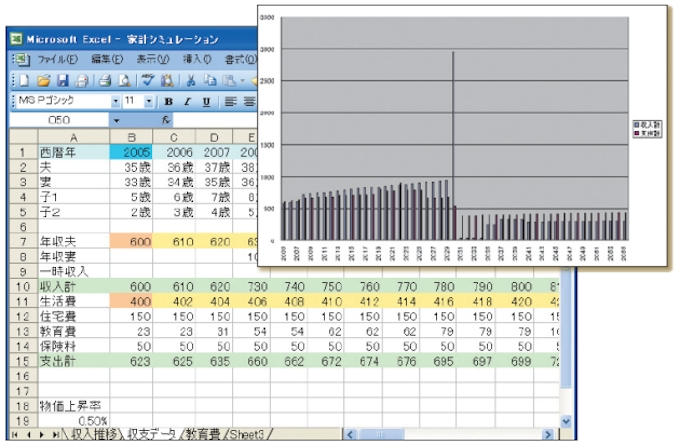
Task: Select the 収入推移 sheet tab
Action: click(x=95, y=434)
